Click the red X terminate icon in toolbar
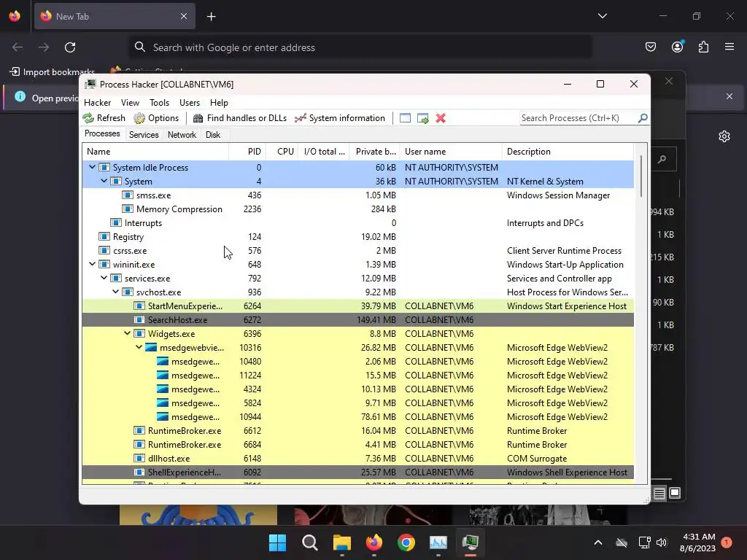Viewport: 747px width, 560px height. pyautogui.click(x=441, y=118)
